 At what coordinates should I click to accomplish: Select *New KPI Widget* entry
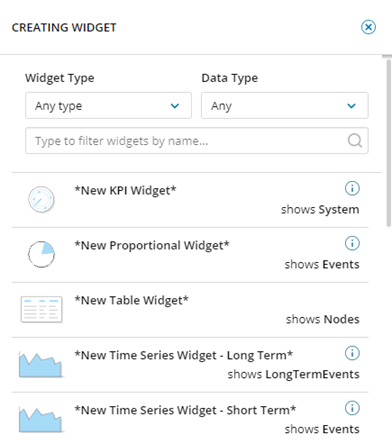tap(190, 200)
